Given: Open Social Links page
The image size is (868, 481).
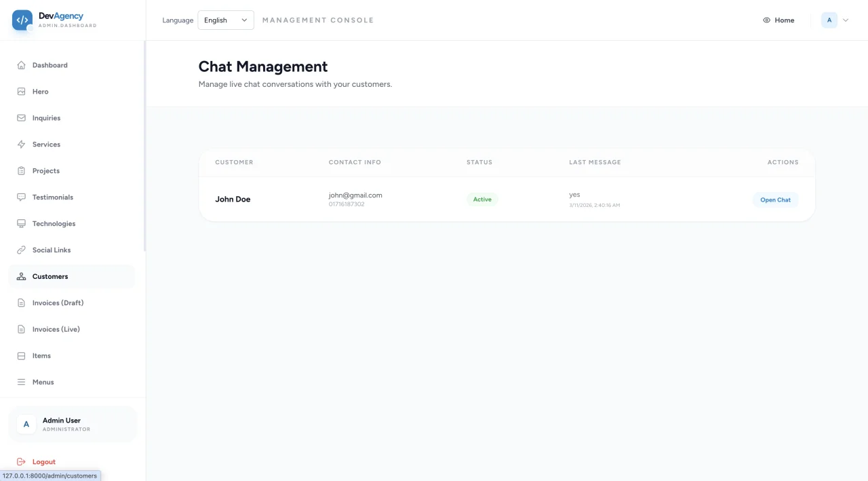Looking at the screenshot, I should [72, 250].
